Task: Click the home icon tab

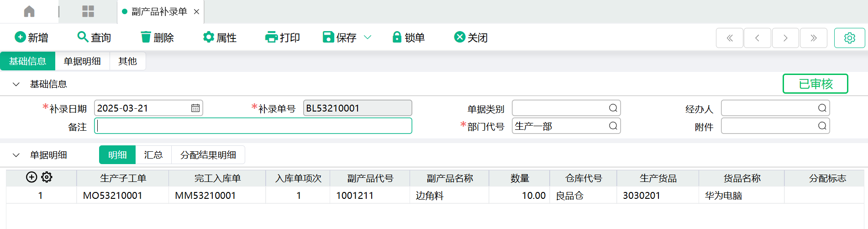Action: tap(29, 11)
